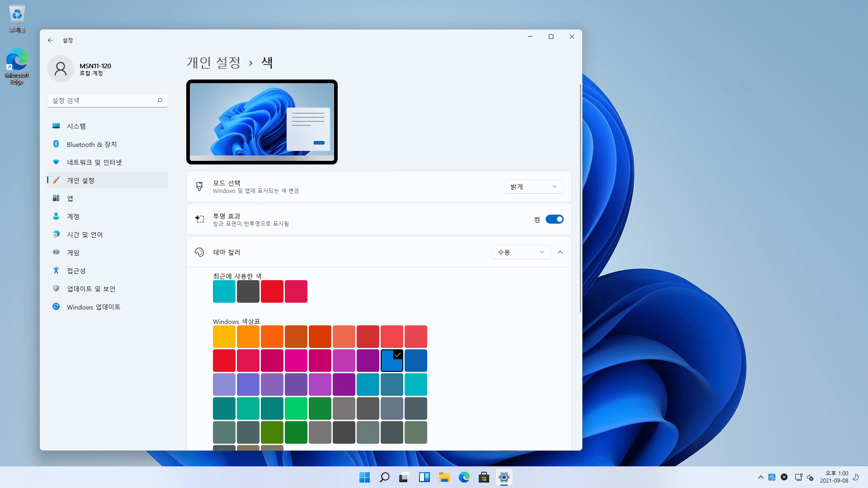The height and width of the screenshot is (488, 868).
Task: Click the desktop preview thumbnail
Action: [262, 122]
